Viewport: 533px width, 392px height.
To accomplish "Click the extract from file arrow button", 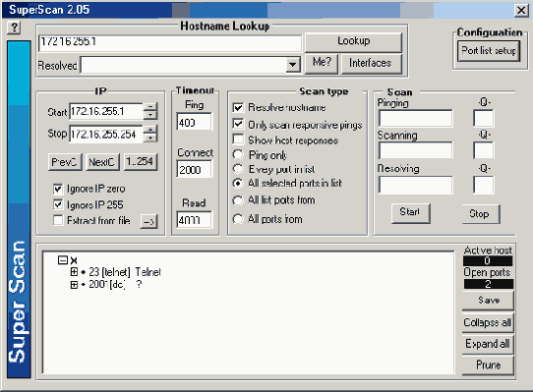I will click(x=148, y=221).
